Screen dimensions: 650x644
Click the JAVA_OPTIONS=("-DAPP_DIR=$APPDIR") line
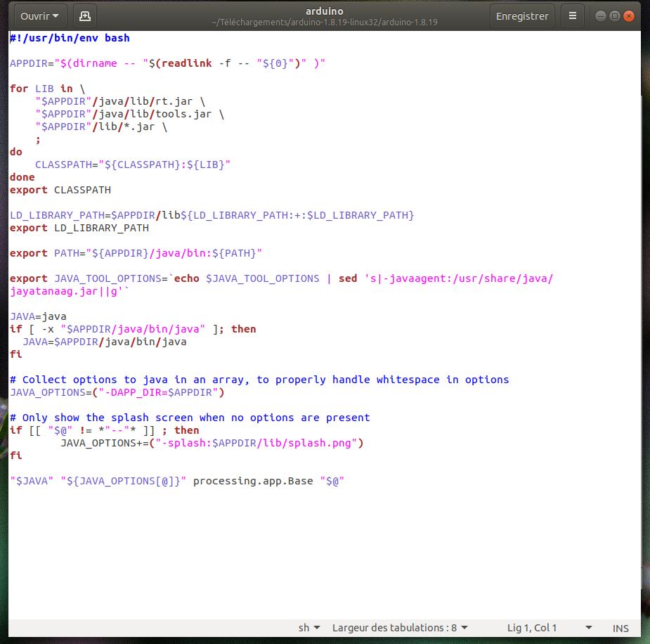117,392
